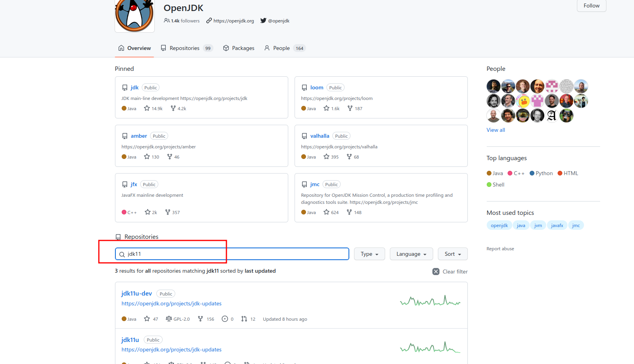Screen dimensions: 634x364
Task: Click the Report abuse link
Action: point(500,249)
